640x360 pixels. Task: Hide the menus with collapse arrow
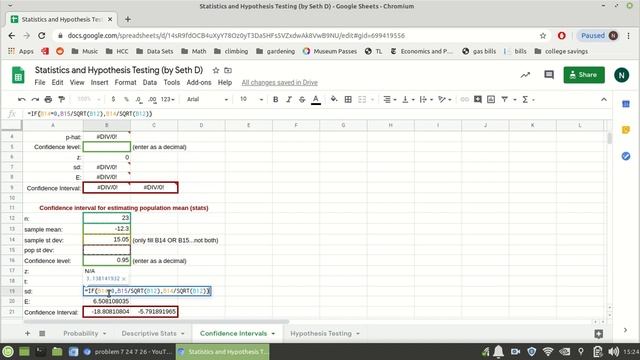[604, 99]
